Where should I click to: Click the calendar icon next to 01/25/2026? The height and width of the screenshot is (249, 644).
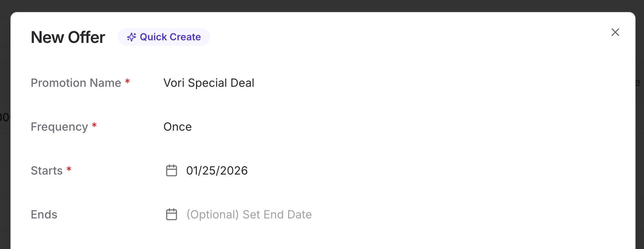coord(171,170)
